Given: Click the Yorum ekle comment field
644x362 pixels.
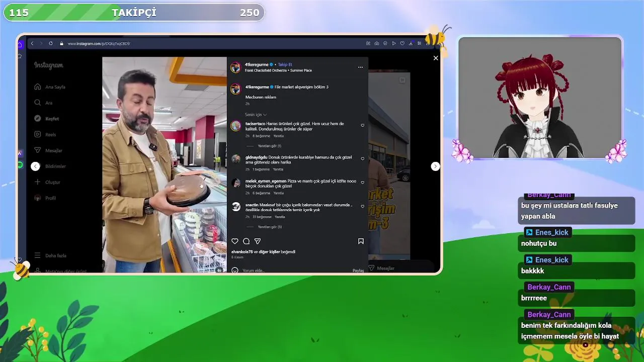Looking at the screenshot, I should tap(296, 270).
